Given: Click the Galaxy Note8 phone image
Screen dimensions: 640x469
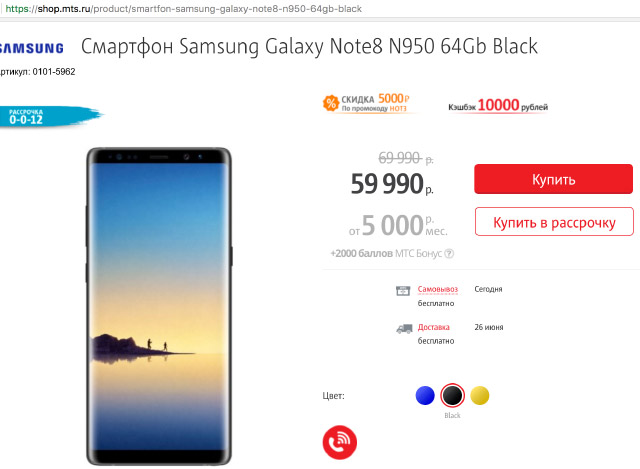Looking at the screenshot, I should 159,306.
